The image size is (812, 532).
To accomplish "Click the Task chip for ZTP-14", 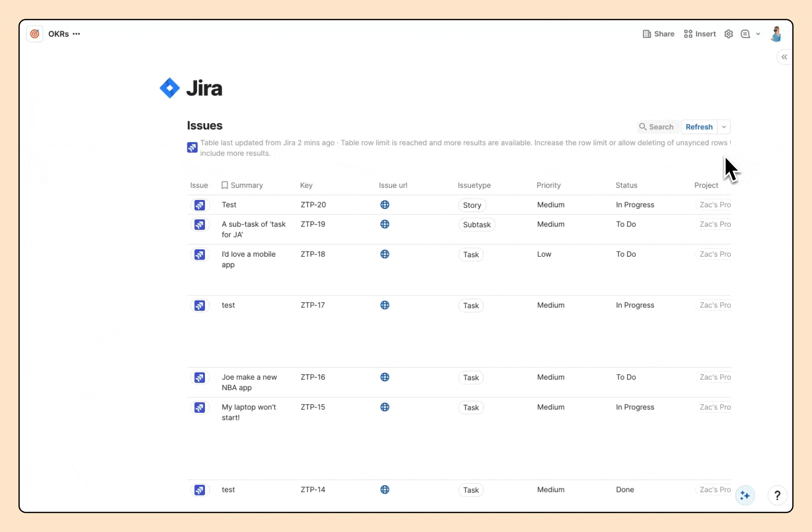I will [x=471, y=490].
